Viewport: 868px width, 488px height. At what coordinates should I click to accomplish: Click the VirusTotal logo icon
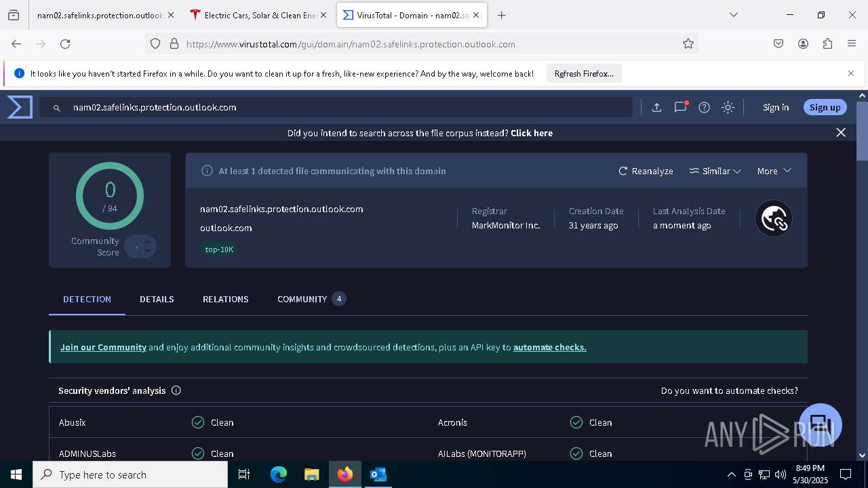(x=20, y=107)
